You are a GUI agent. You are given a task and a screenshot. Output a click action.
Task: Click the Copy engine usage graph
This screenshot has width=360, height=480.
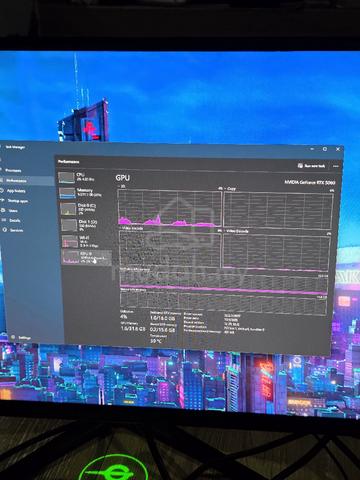pos(278,210)
